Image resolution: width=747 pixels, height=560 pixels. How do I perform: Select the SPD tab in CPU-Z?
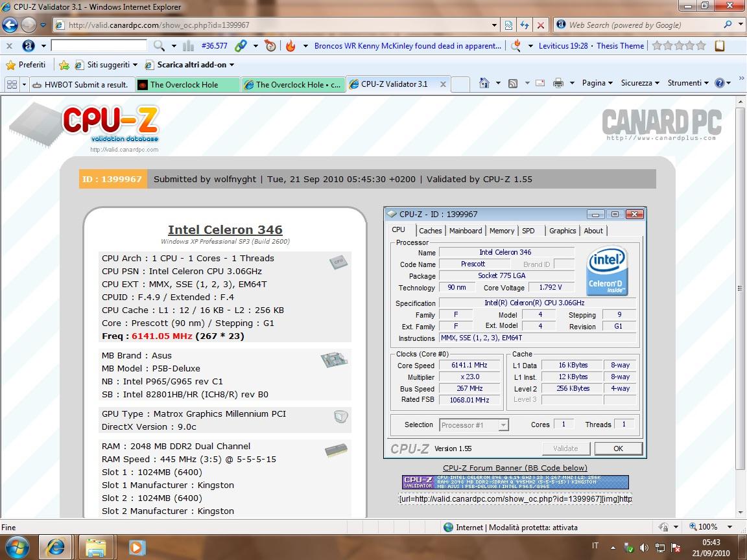click(x=528, y=231)
